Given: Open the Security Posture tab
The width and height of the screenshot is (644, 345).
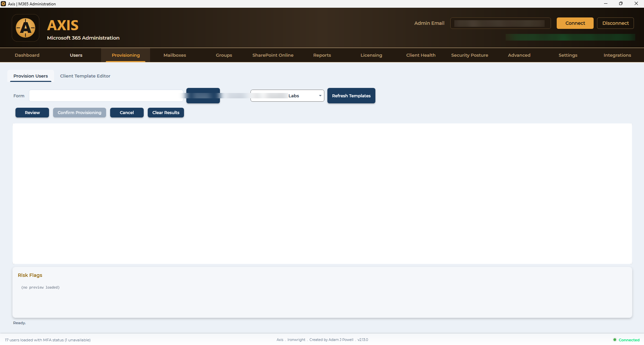Looking at the screenshot, I should point(470,55).
